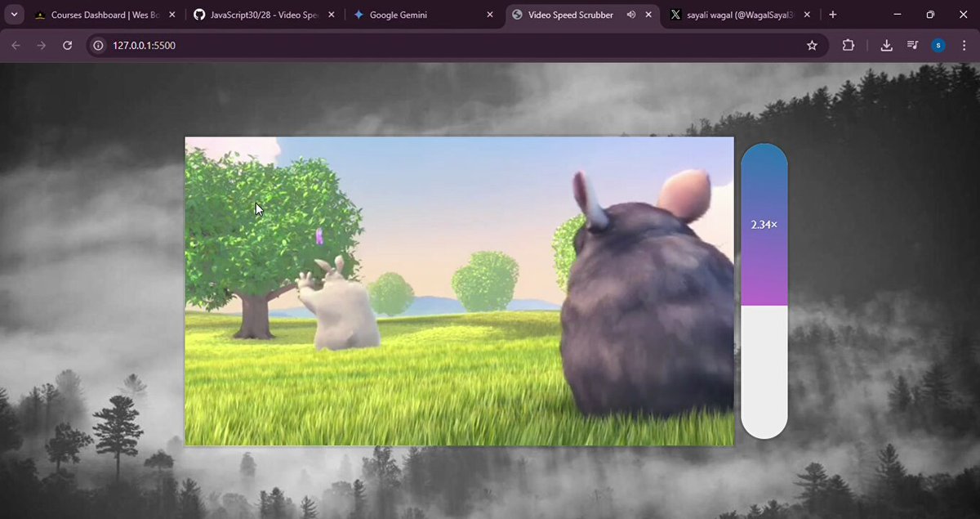980x519 pixels.
Task: Switch to Google Gemini tab
Action: click(424, 15)
